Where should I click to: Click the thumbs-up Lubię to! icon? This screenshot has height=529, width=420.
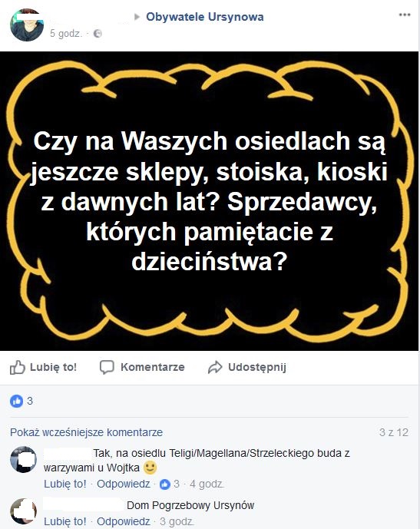[x=18, y=367]
